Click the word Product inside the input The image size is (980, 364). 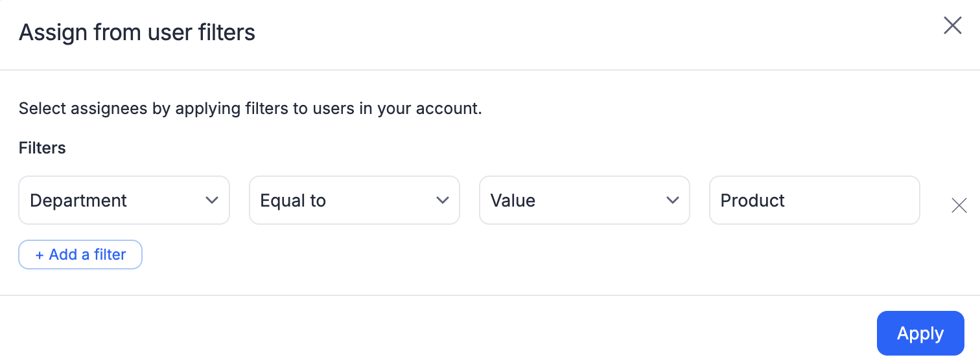coord(752,201)
